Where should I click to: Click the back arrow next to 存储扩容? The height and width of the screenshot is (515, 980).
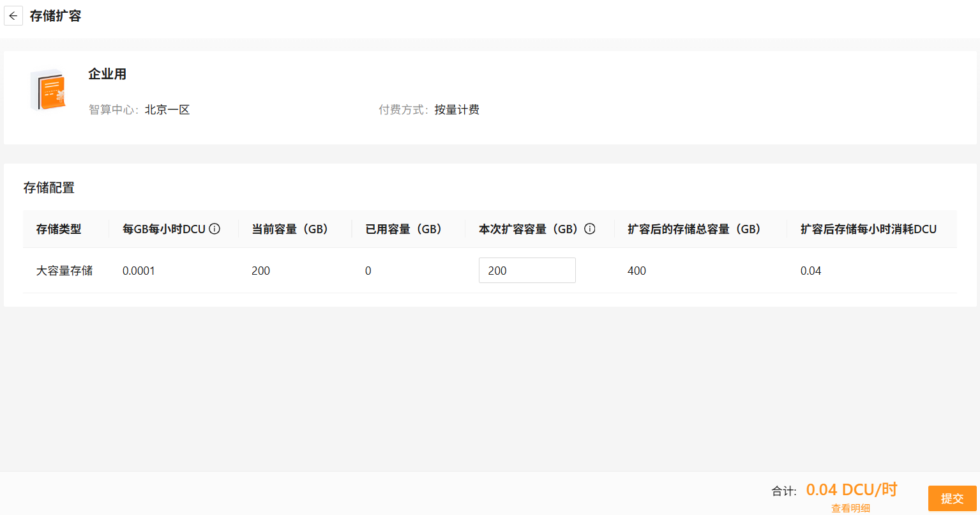pyautogui.click(x=13, y=16)
